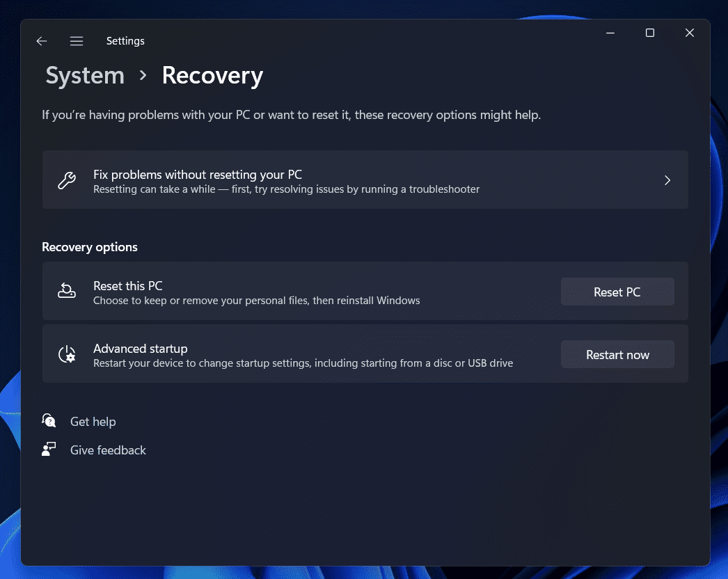
Task: Open the hamburger navigation menu
Action: 77,41
